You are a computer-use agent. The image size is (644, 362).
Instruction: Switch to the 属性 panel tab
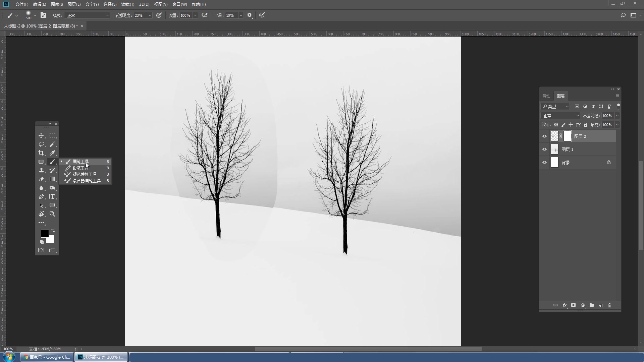(x=546, y=96)
